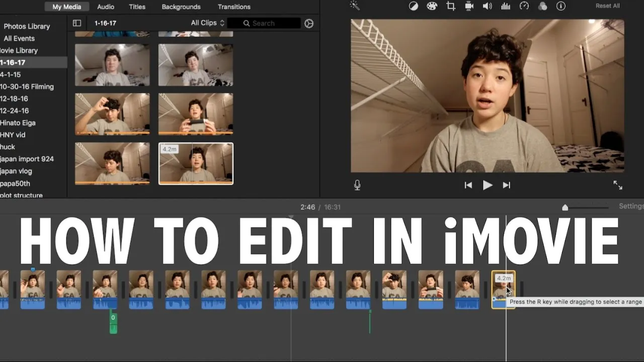Screen dimensions: 644x362
Task: Select iMovie Library in sidebar
Action: tap(19, 50)
